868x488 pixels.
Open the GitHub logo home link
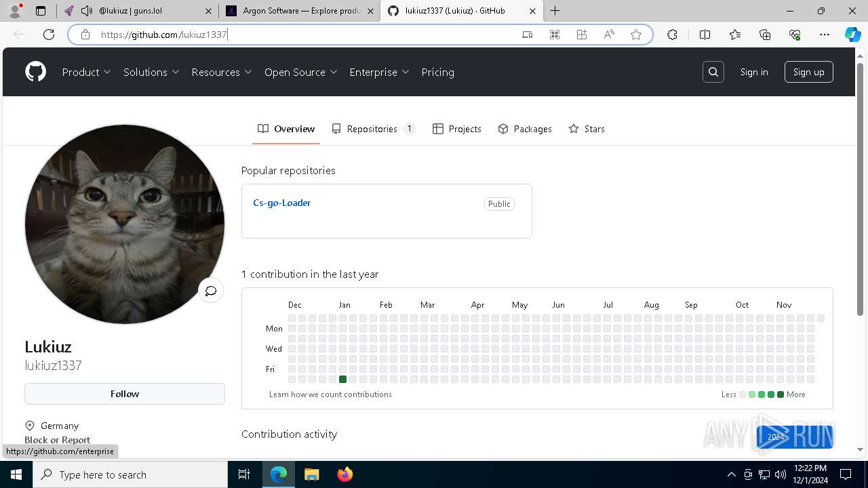[36, 72]
